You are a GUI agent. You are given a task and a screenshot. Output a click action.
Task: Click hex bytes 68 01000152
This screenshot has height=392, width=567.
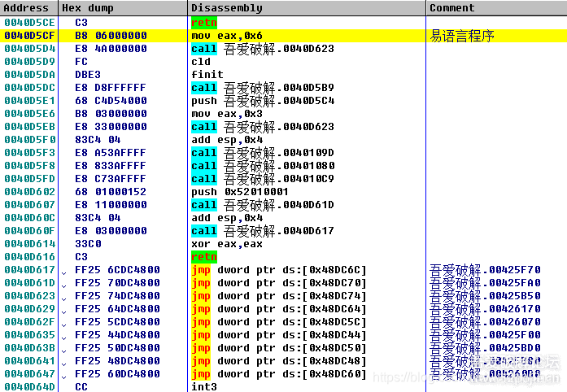[111, 192]
